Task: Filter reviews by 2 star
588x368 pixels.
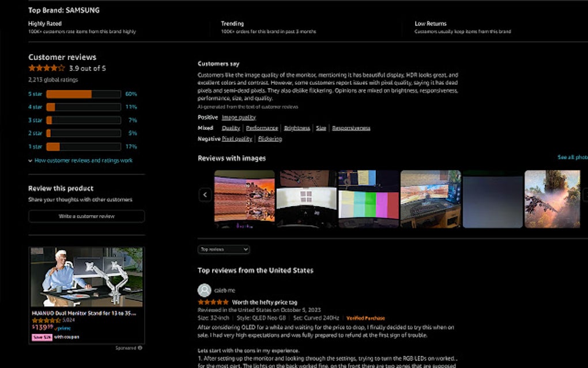Action: click(x=35, y=133)
